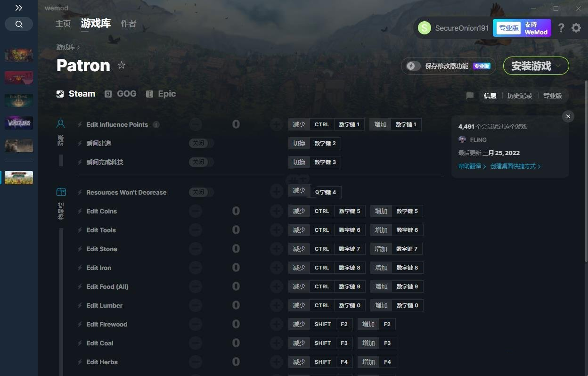Screen dimensions: 588x376
Task: Decrease Edit Coins with minus icon
Action: tap(196, 211)
